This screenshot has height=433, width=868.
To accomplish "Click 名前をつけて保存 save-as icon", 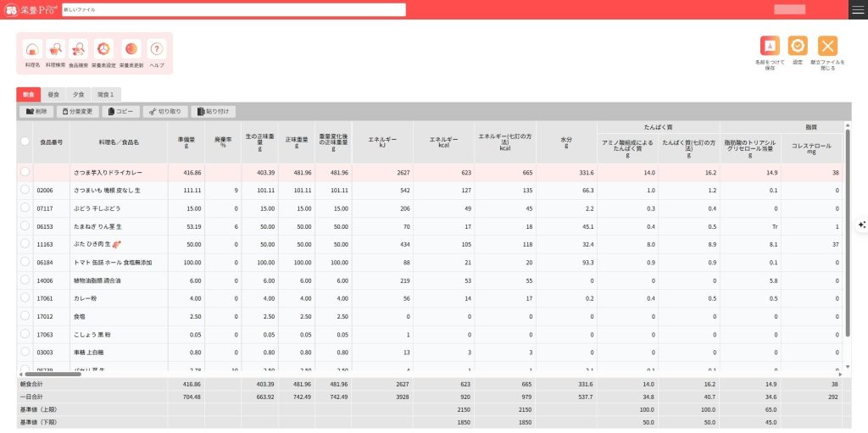I will pyautogui.click(x=770, y=47).
